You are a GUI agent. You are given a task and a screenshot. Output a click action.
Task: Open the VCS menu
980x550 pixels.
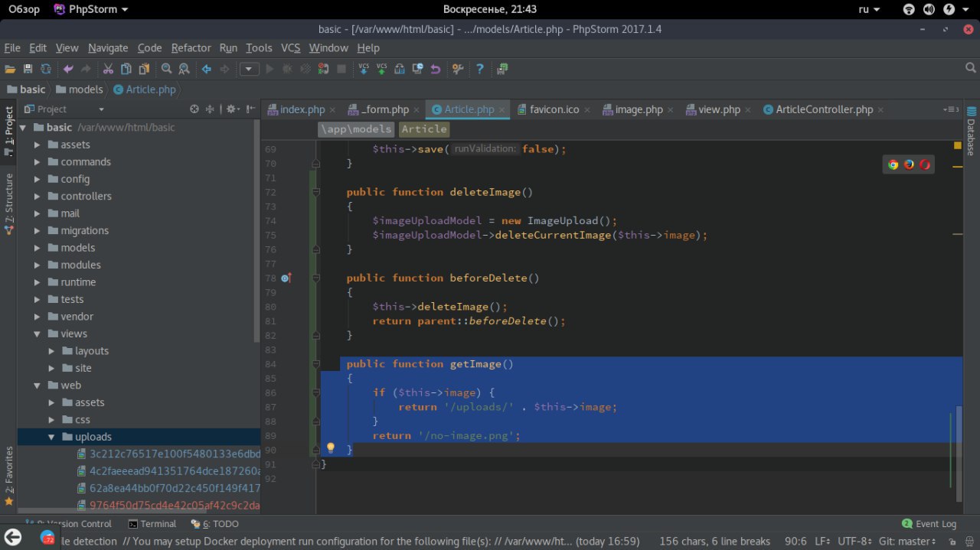coord(290,47)
